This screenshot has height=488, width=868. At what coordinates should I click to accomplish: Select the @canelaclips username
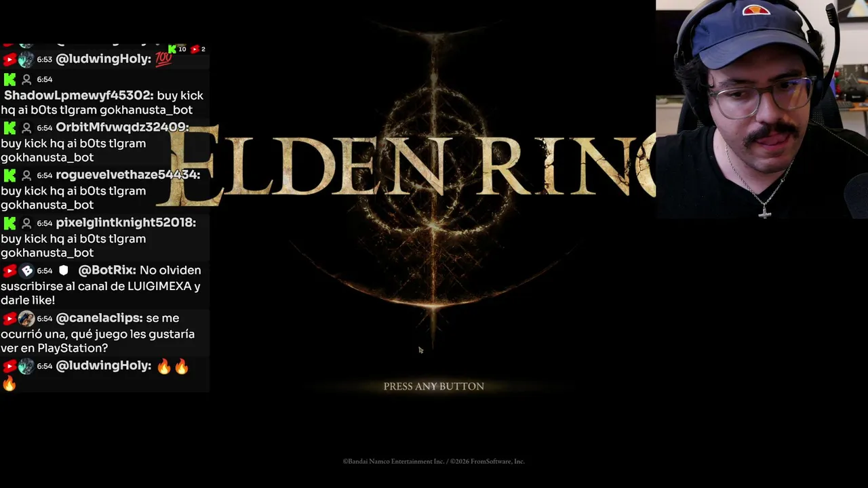99,318
